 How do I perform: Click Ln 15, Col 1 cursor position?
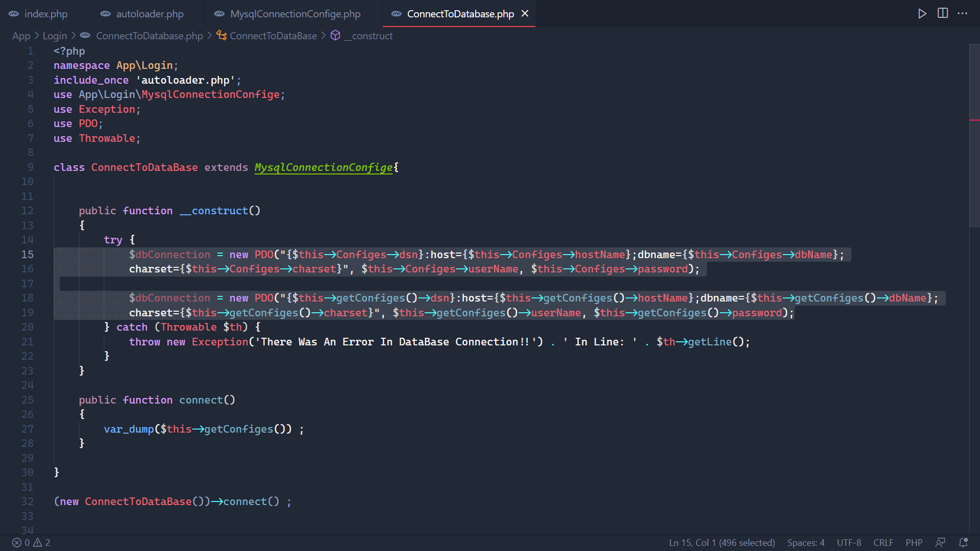tap(722, 543)
